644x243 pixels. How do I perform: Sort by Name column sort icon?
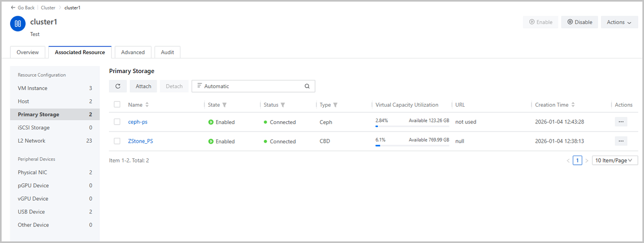(147, 105)
